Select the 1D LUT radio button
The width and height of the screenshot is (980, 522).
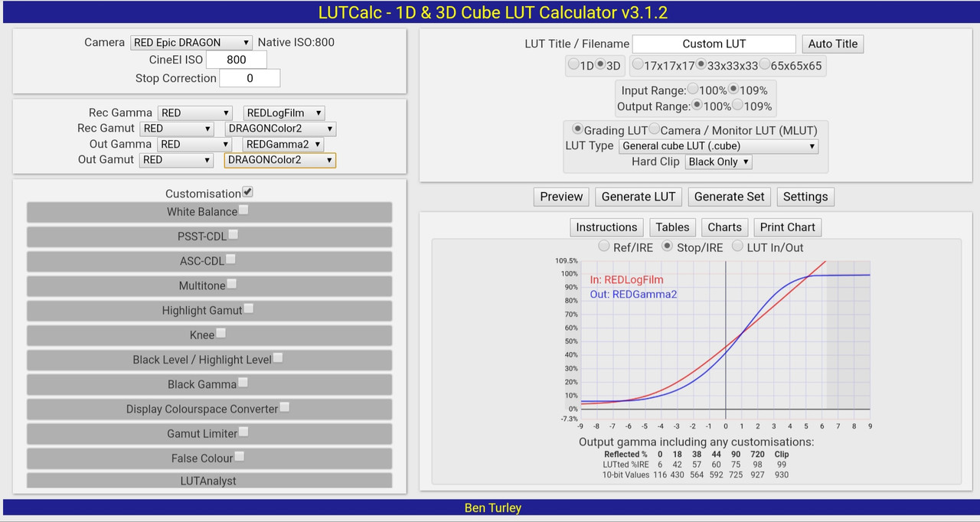tap(573, 65)
